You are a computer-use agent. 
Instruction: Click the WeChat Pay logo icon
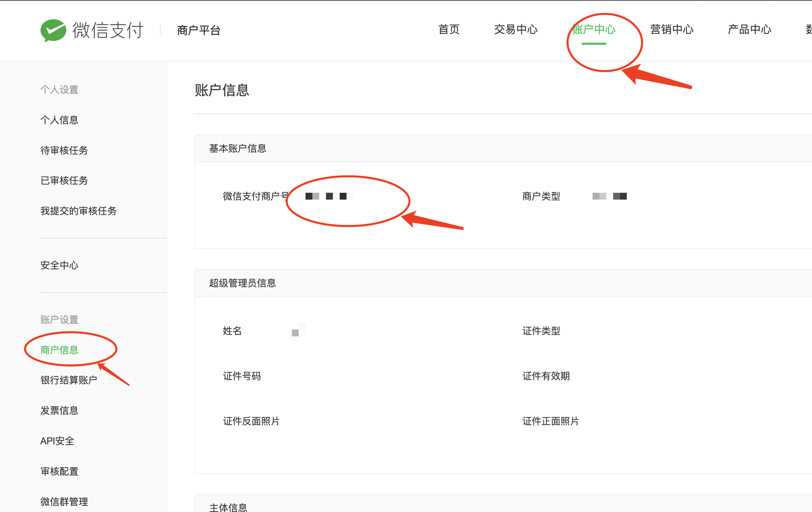[53, 30]
